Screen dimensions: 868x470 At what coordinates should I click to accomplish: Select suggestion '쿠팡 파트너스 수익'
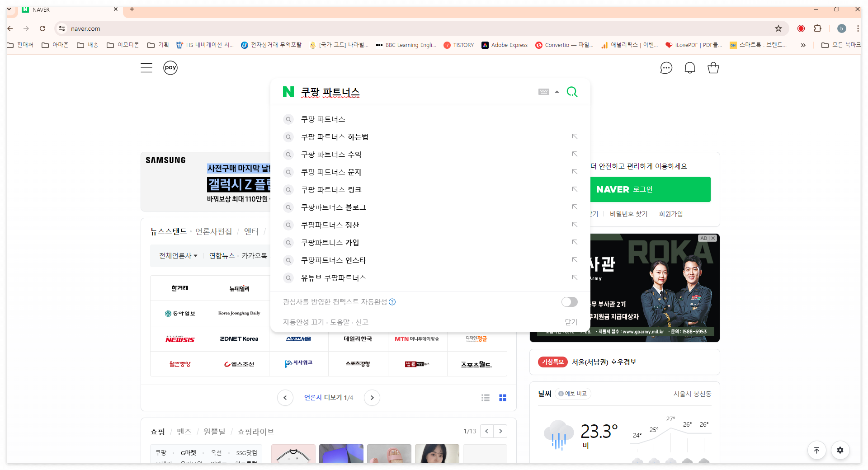pos(331,155)
